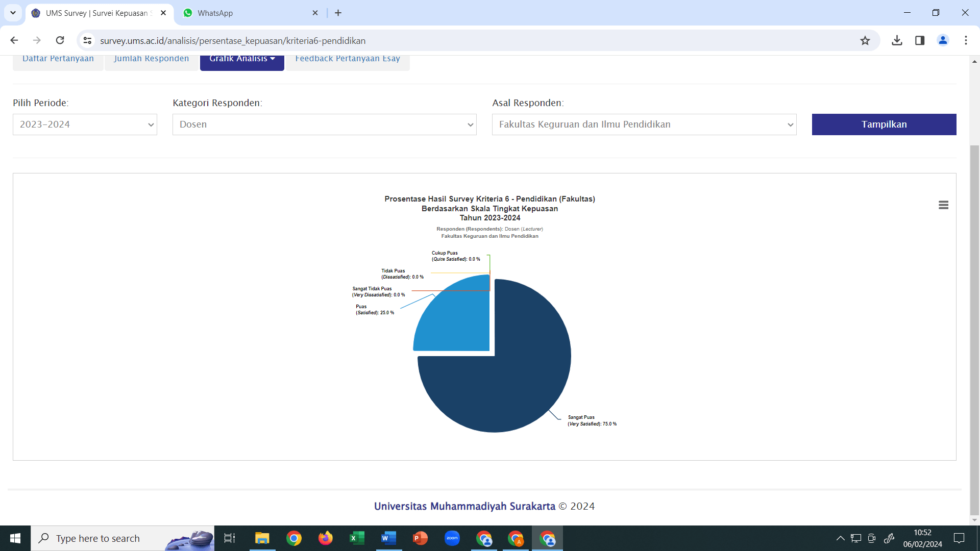Open the Asal Responden dropdown

pos(644,124)
